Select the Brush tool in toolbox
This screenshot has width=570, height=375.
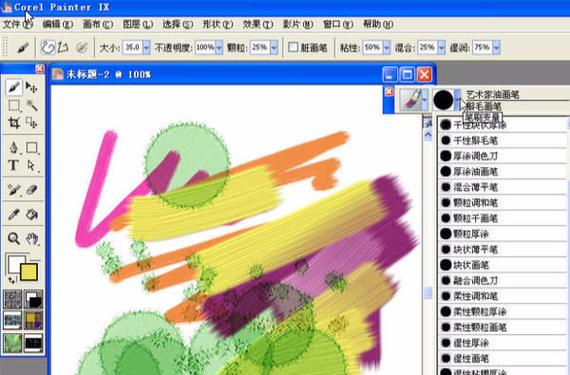tap(14, 87)
